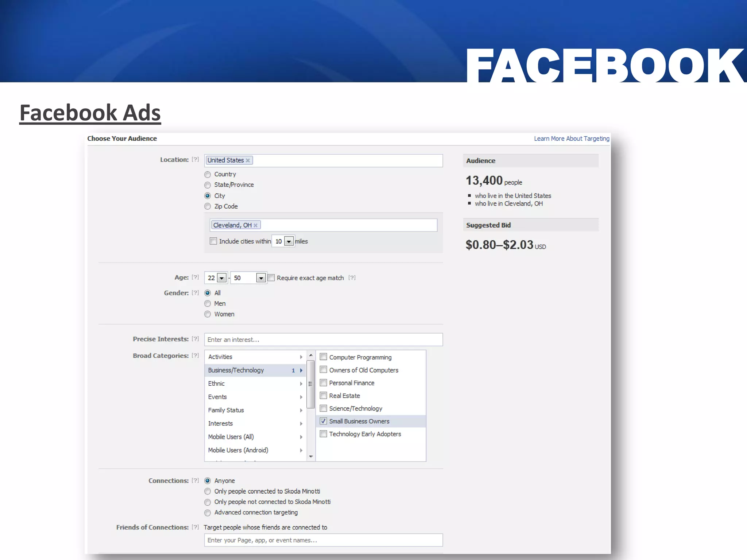Select Only people connected to Skoda Minotti
Viewport: 747px width, 560px height.
click(x=208, y=491)
